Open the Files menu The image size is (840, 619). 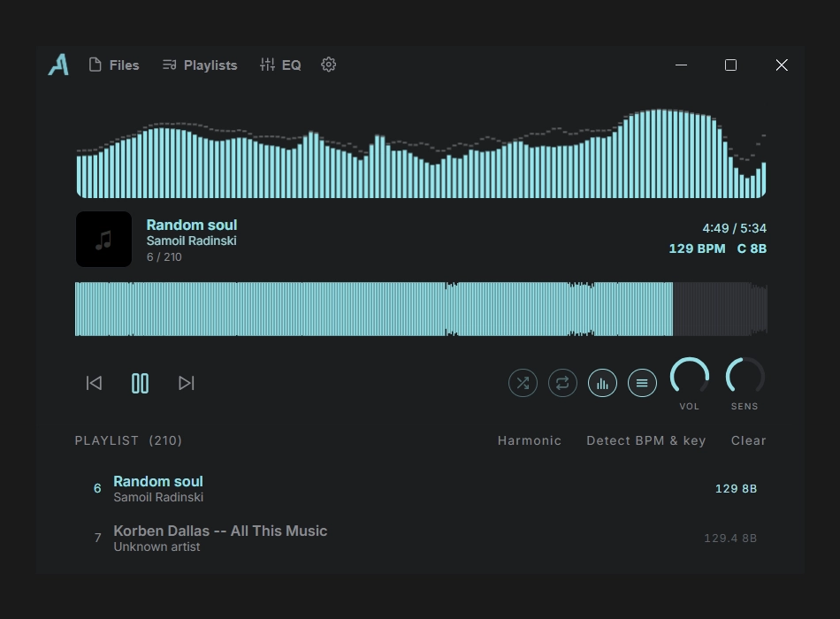pyautogui.click(x=114, y=65)
